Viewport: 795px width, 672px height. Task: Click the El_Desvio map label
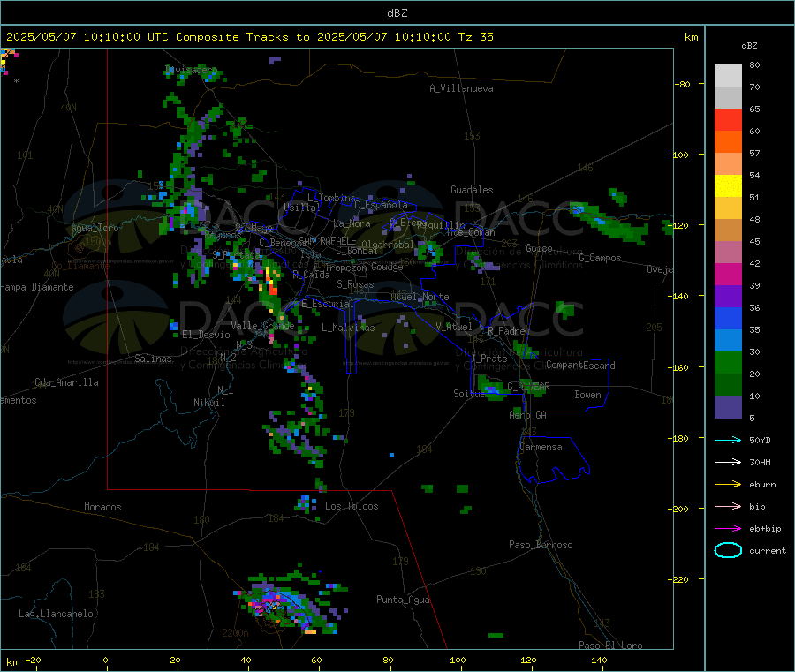(206, 335)
